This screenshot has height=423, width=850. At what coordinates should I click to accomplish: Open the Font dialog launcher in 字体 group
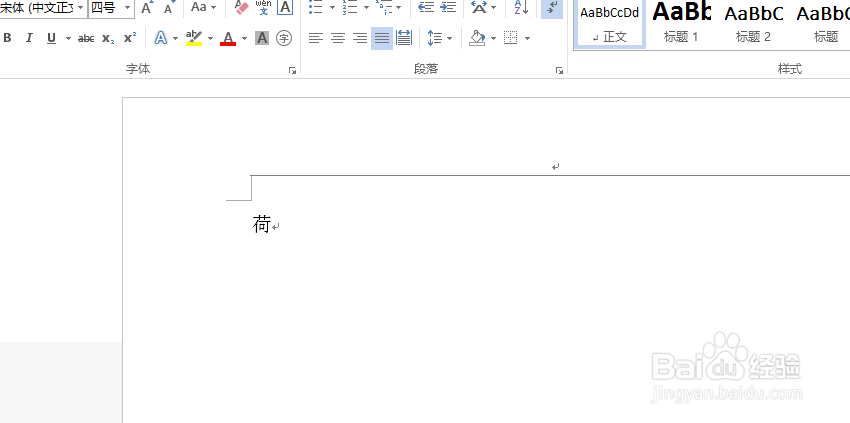(x=292, y=70)
